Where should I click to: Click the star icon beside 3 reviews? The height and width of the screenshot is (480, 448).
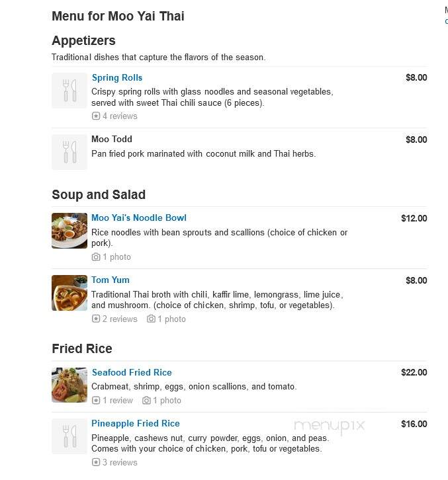(x=96, y=462)
